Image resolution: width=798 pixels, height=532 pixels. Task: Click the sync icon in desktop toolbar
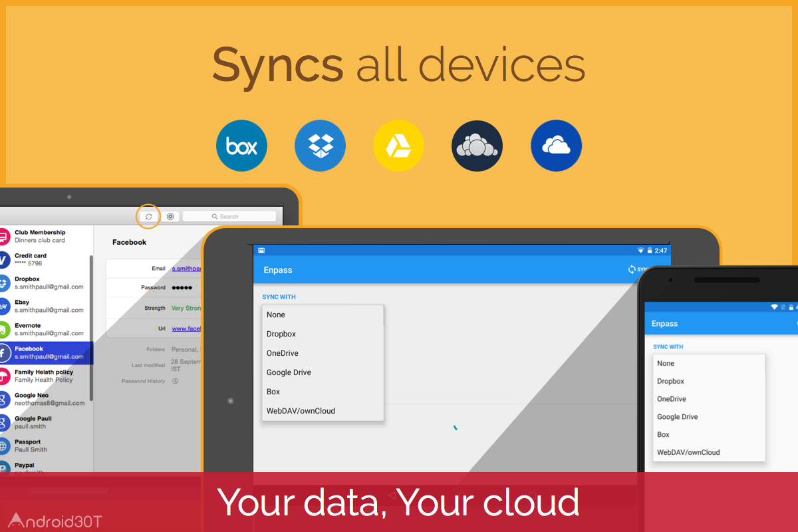tap(148, 216)
